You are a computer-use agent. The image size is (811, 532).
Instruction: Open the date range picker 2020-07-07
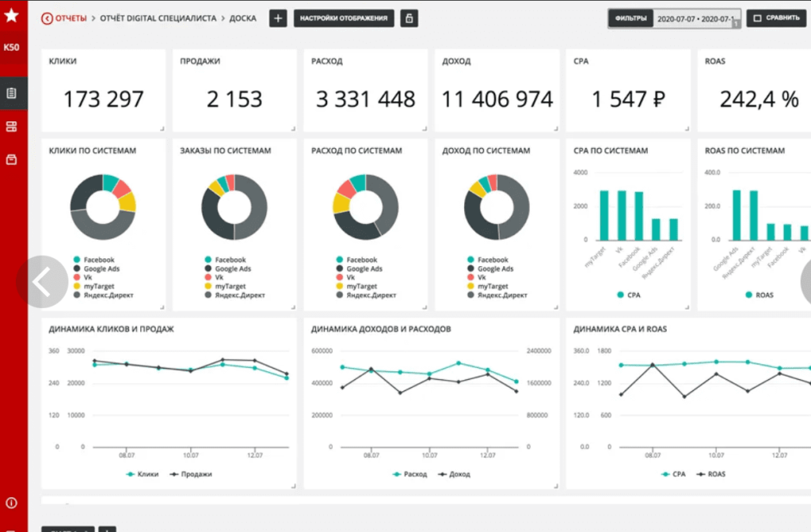tap(695, 18)
